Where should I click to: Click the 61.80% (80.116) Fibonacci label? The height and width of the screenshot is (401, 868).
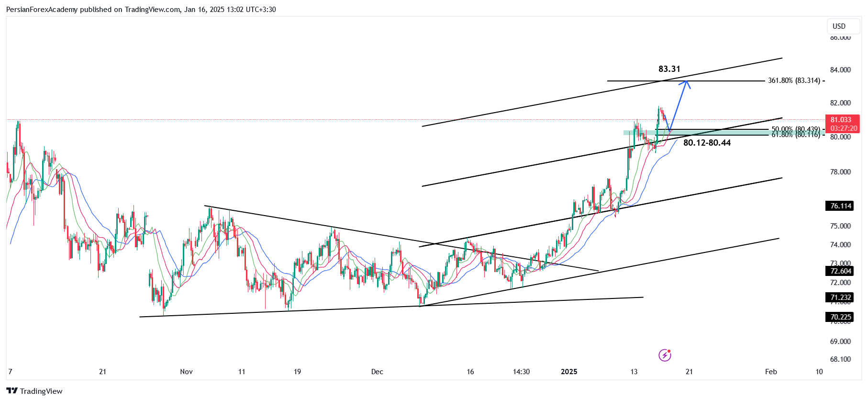(795, 135)
